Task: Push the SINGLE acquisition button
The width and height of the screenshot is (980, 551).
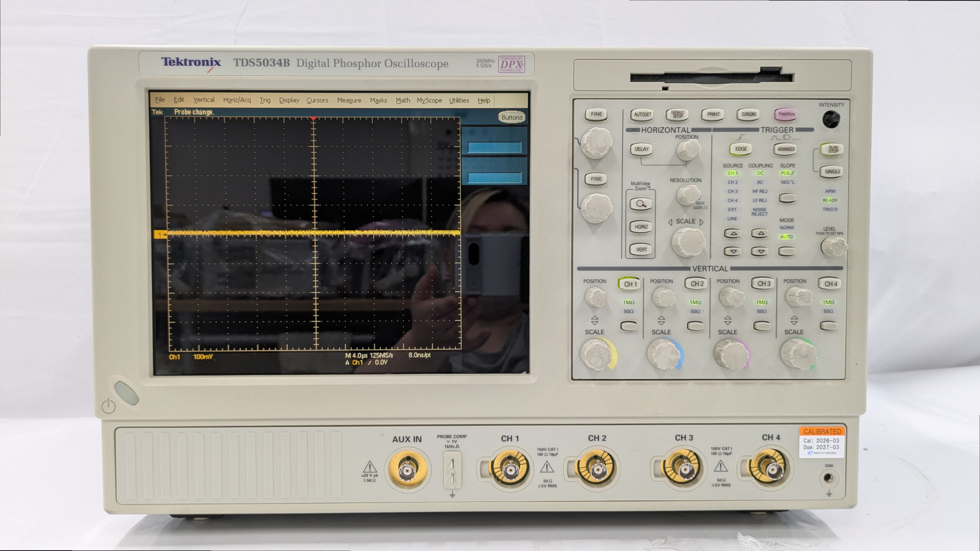Action: tap(832, 171)
